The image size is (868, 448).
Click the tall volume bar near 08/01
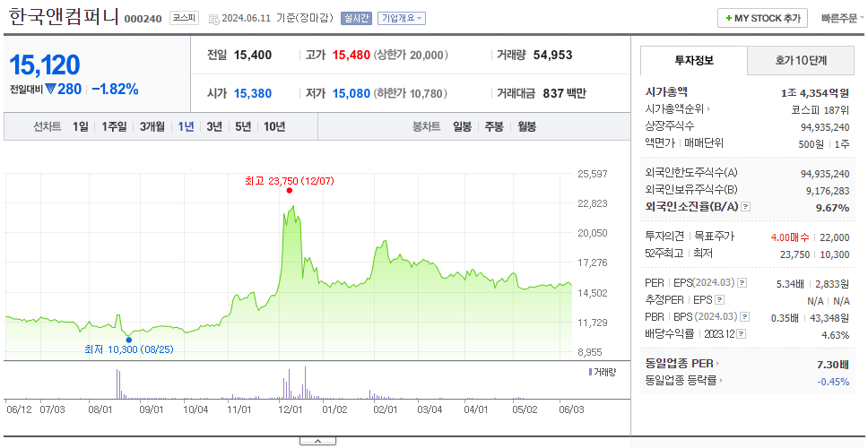point(117,383)
